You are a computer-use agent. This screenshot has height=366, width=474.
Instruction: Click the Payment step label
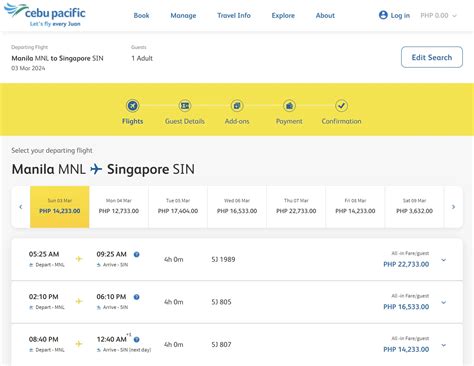pyautogui.click(x=289, y=121)
